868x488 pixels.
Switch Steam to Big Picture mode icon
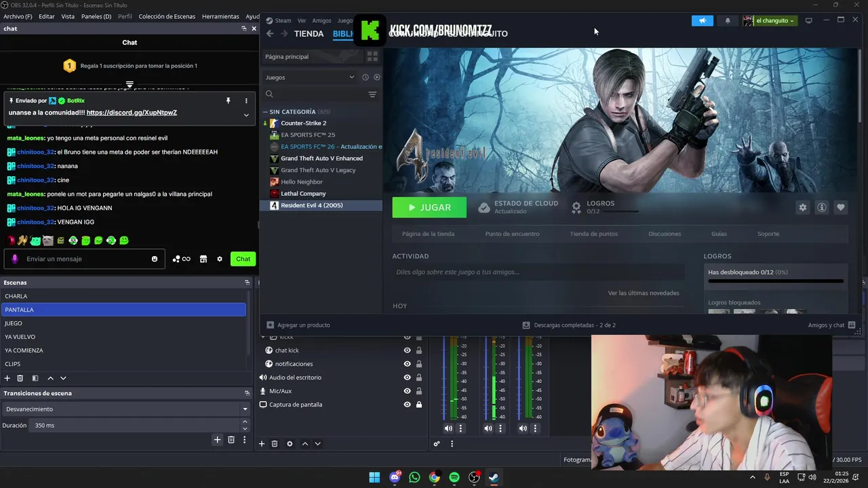click(x=808, y=20)
